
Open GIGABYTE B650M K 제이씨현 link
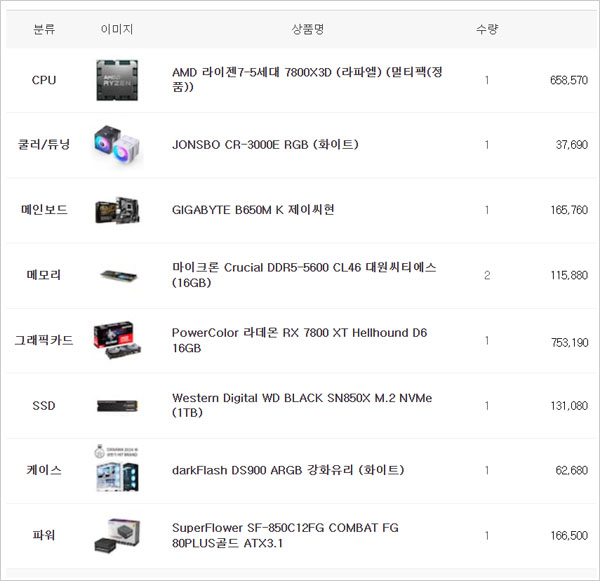click(253, 210)
